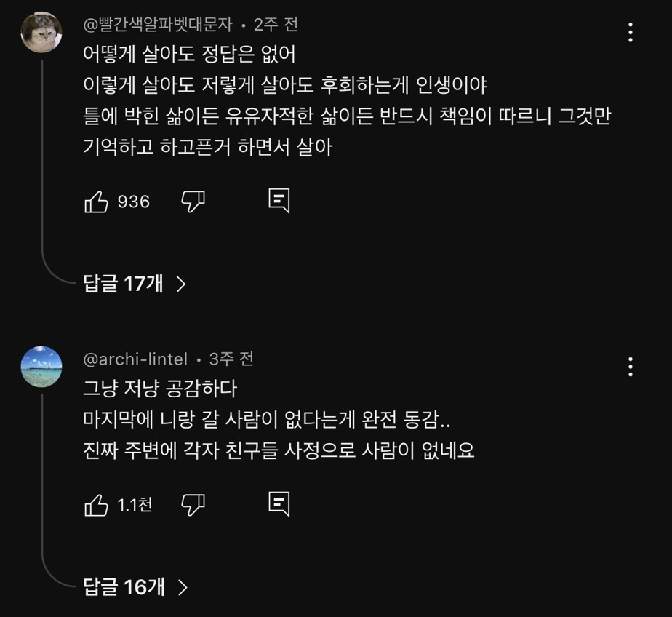Click comment text starting 그냥 저냥 공감하다

coord(160,389)
